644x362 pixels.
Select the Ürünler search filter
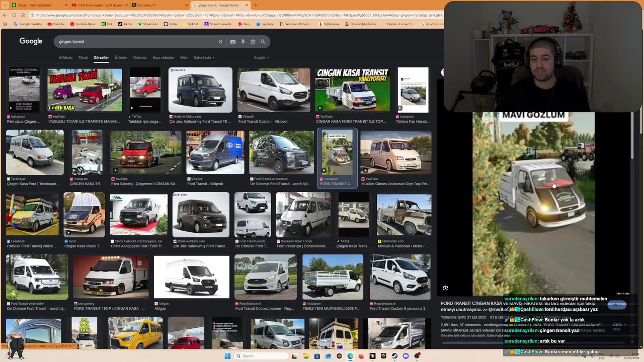tap(121, 58)
